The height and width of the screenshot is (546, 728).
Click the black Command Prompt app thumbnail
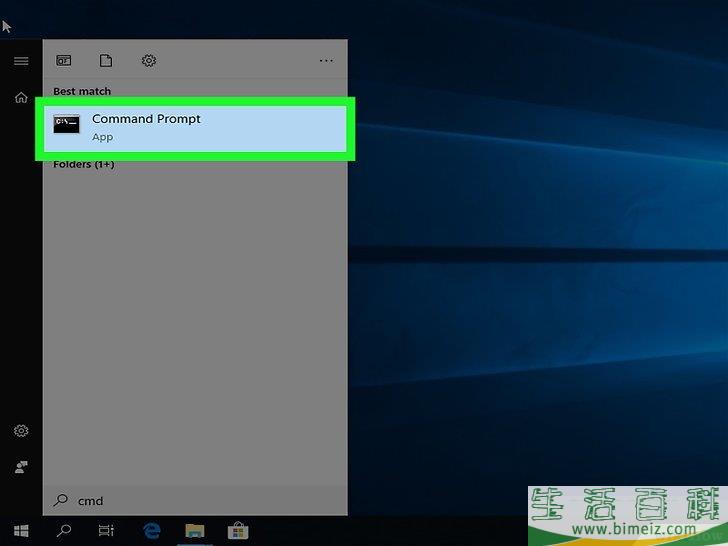(x=67, y=125)
